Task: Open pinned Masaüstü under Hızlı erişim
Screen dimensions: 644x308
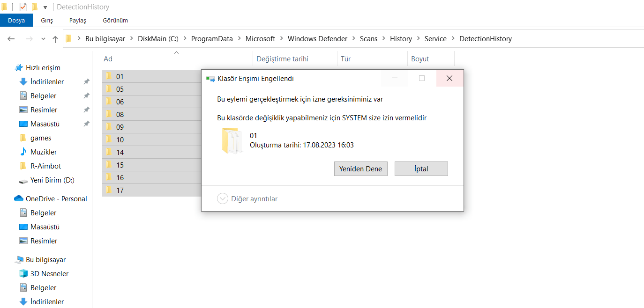Action: click(x=45, y=124)
